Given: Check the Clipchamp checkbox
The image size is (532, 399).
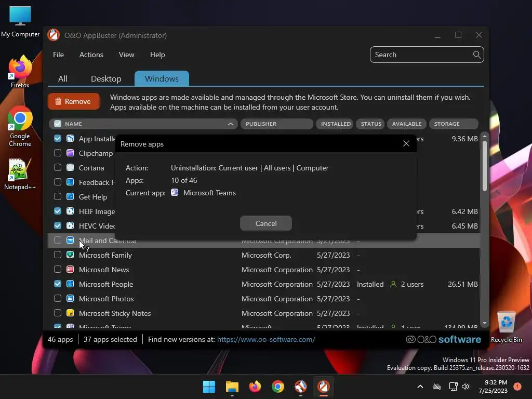Looking at the screenshot, I should pos(58,153).
